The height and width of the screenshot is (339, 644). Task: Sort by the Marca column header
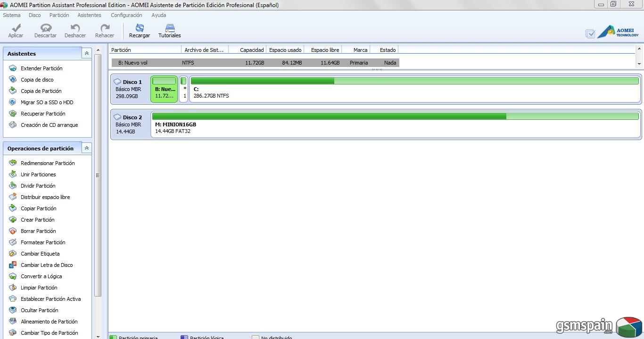[x=356, y=50]
